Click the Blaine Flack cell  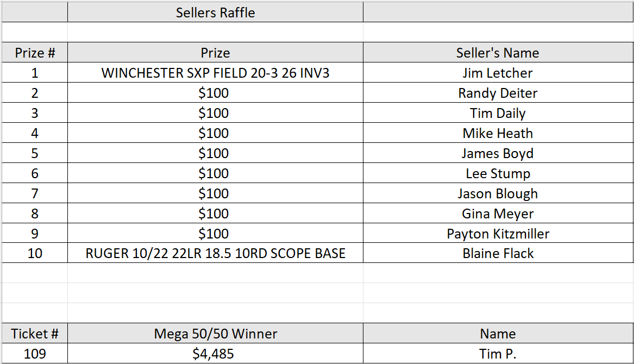coord(498,253)
